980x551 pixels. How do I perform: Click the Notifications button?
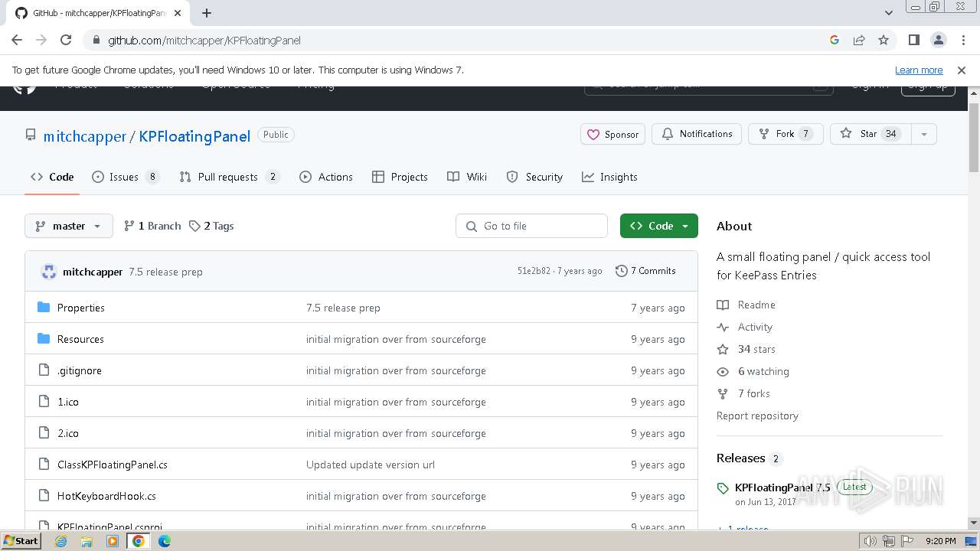697,134
